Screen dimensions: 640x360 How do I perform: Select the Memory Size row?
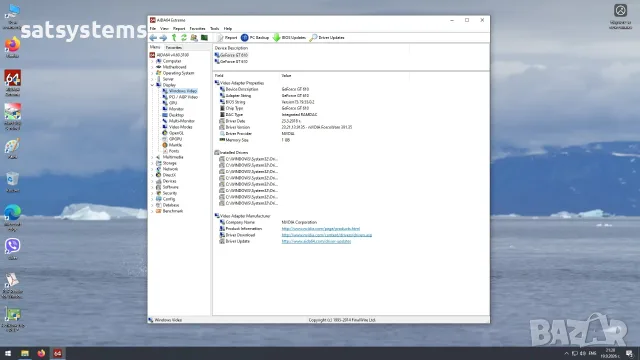(x=255, y=140)
